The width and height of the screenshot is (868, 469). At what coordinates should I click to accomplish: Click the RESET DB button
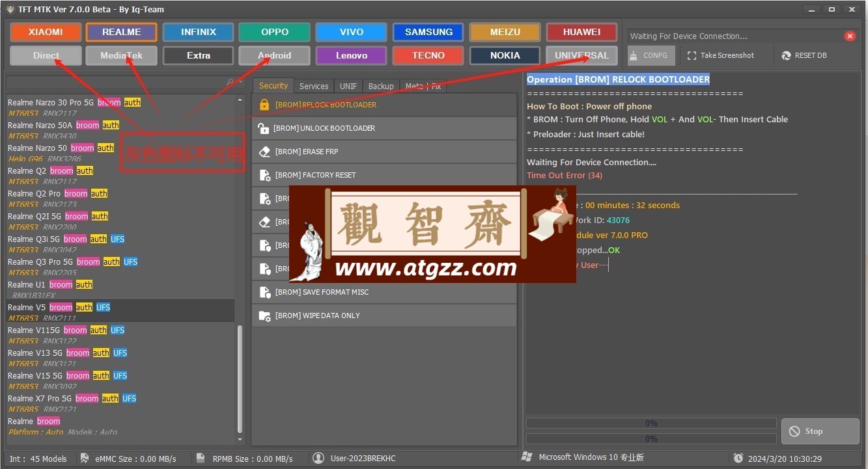click(804, 55)
